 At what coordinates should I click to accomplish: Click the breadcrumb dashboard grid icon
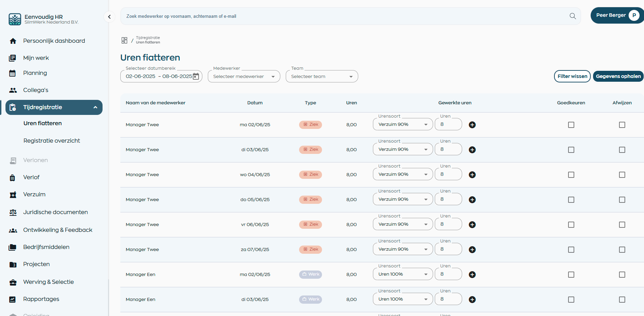coord(124,40)
